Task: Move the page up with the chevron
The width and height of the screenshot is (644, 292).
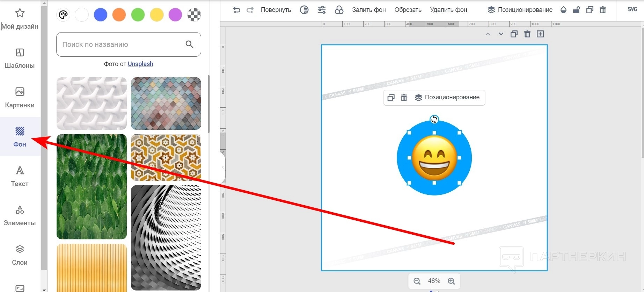Action: [x=488, y=34]
